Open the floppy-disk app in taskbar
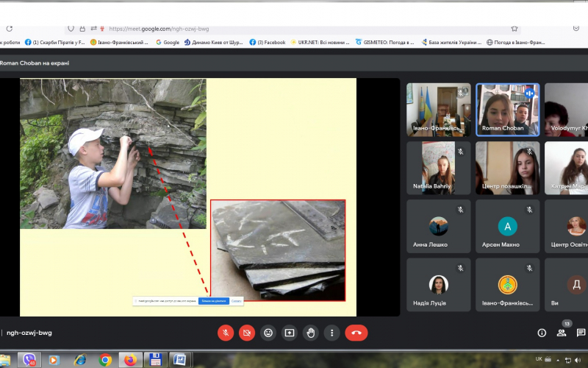Image resolution: width=588 pixels, height=368 pixels. [155, 360]
